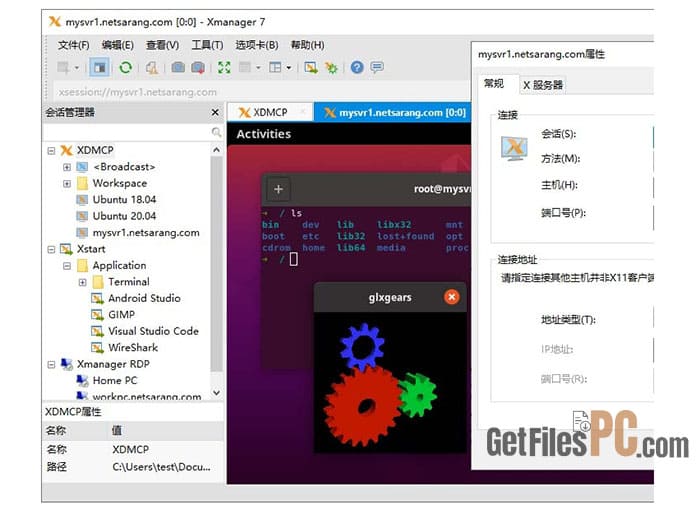Click the camera icon with red mark
The height and width of the screenshot is (523, 700).
198,68
